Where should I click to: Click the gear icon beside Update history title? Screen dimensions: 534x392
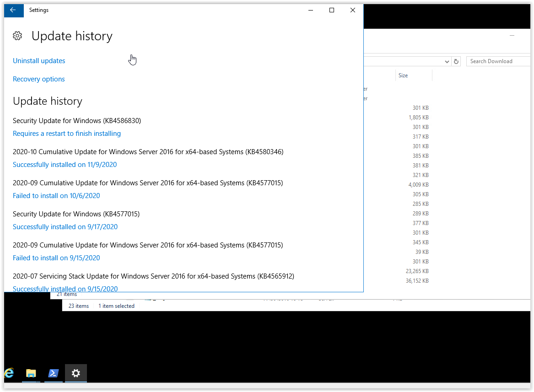[17, 36]
